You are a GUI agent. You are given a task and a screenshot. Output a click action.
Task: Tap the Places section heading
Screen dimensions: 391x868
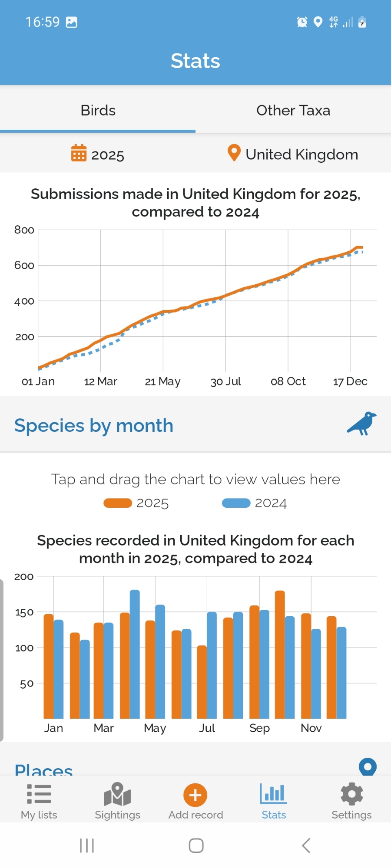43,770
